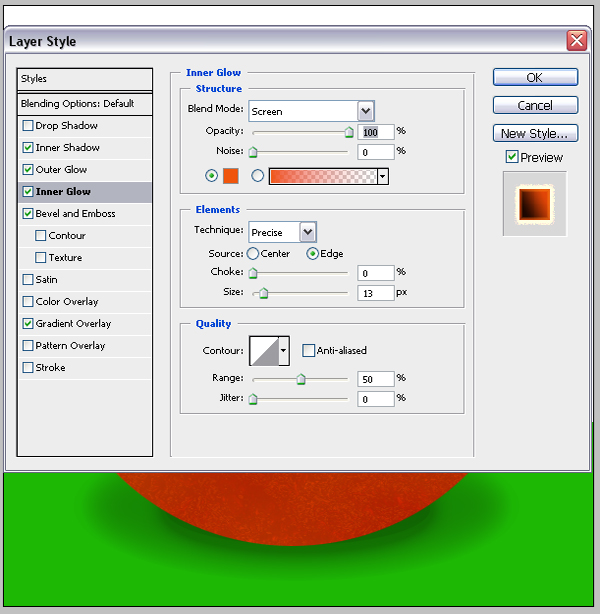Click the Quality Contour curve thumbnail

click(x=264, y=350)
